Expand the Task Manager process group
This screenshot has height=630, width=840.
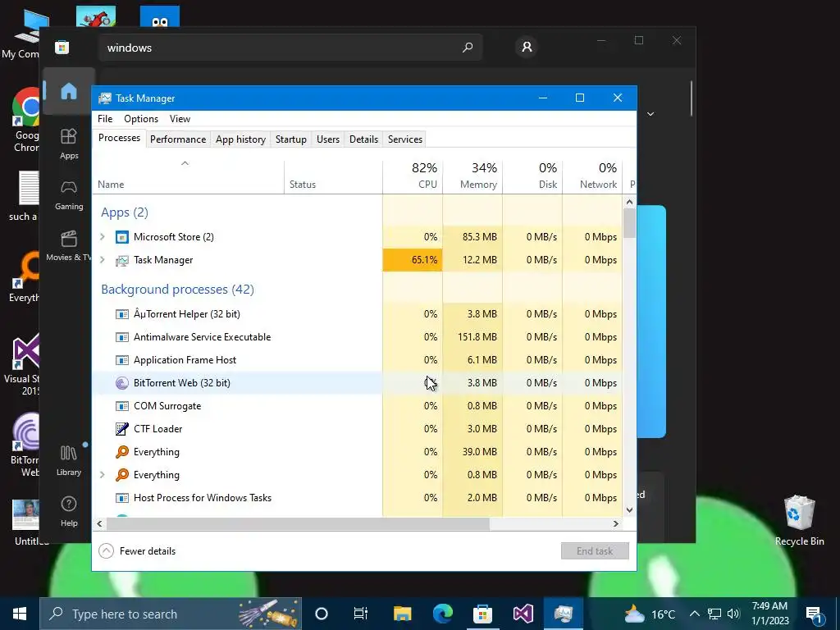click(103, 260)
